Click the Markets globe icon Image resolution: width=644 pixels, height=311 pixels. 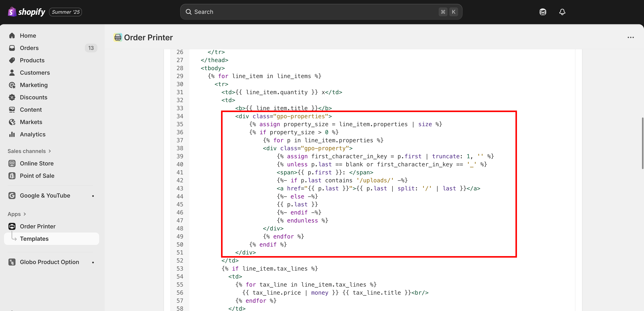point(12,122)
